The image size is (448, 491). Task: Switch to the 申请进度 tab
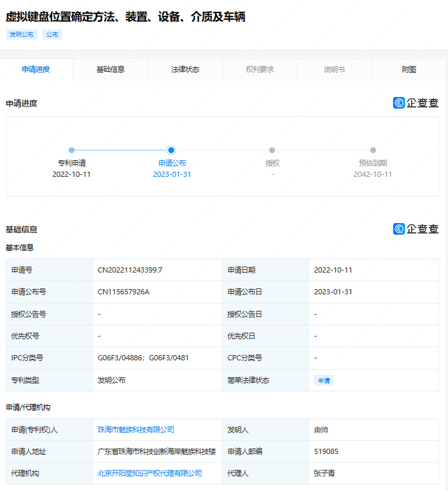[36, 69]
